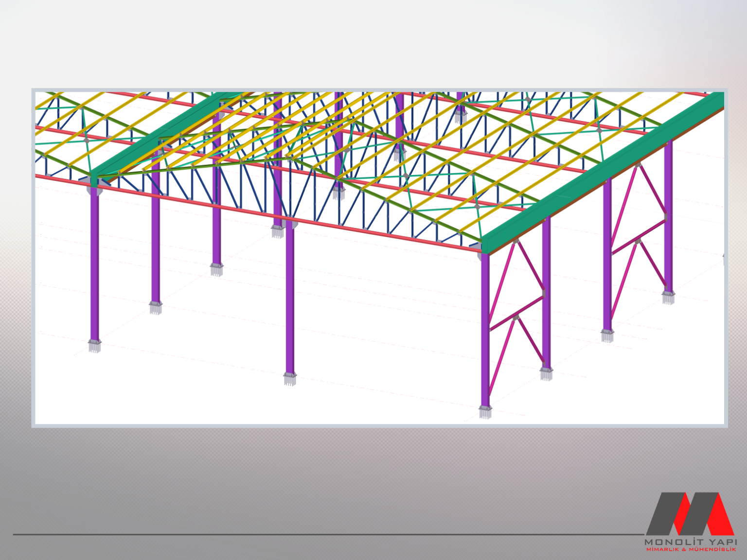
Task: Click the base plate of the leftmost front column
Action: 94,346
